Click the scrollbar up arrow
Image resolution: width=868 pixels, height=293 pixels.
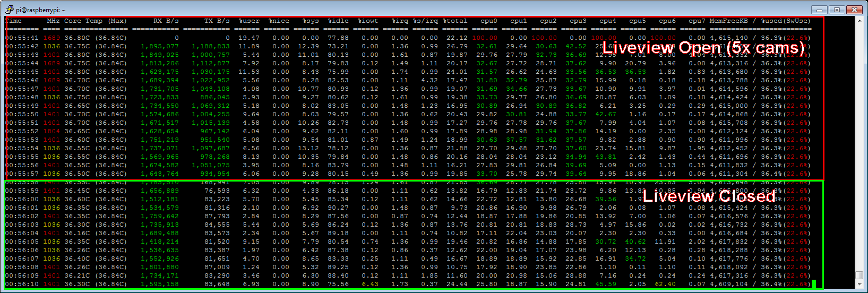point(859,20)
